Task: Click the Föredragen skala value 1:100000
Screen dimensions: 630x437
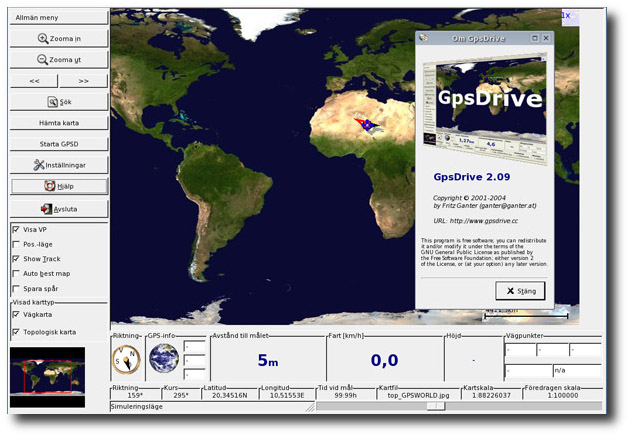Action: pos(563,395)
